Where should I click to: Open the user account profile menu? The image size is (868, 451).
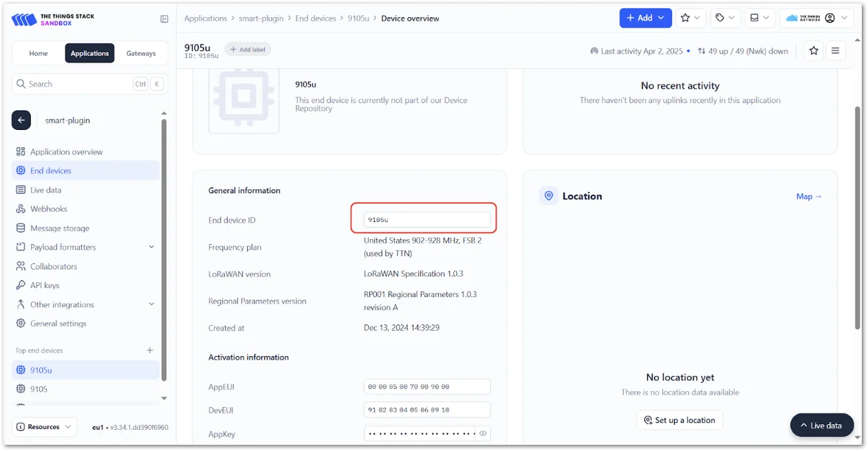click(818, 18)
